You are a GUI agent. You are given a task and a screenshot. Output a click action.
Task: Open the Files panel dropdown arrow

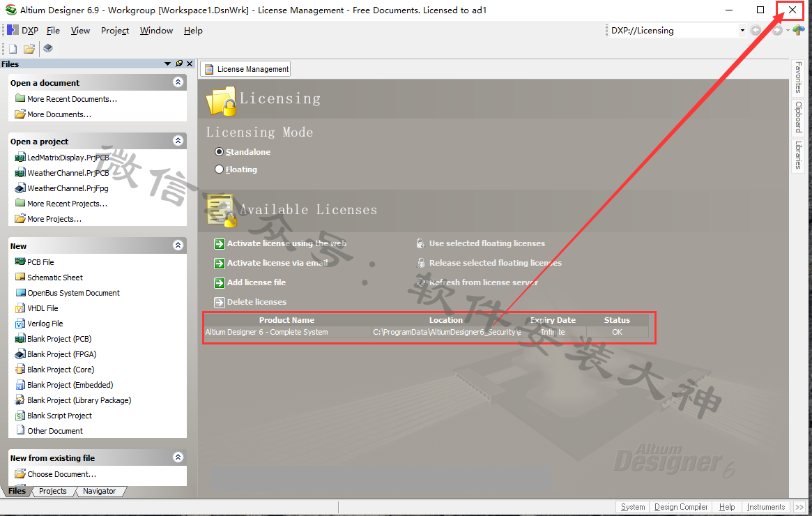click(x=167, y=63)
